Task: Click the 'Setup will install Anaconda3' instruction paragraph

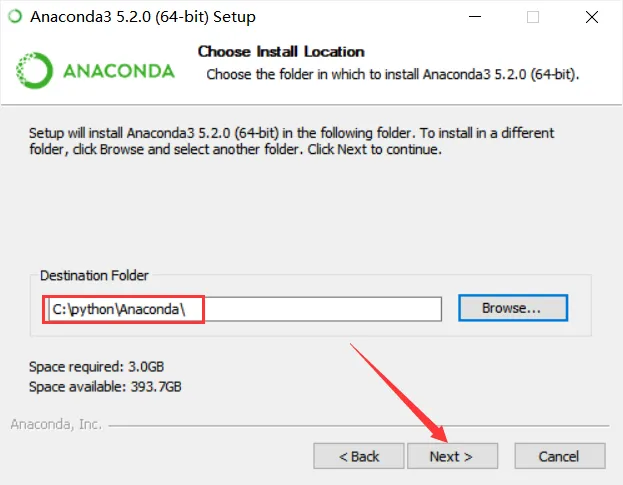Action: pyautogui.click(x=291, y=141)
